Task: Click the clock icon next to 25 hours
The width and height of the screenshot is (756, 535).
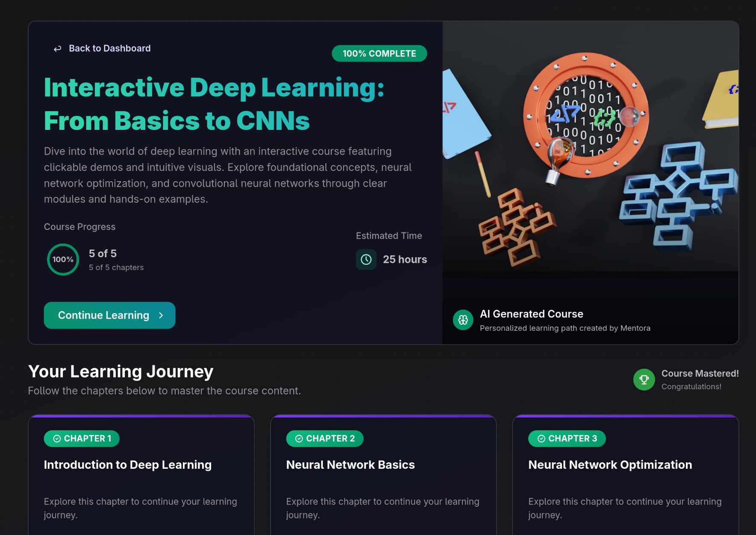Action: point(366,259)
